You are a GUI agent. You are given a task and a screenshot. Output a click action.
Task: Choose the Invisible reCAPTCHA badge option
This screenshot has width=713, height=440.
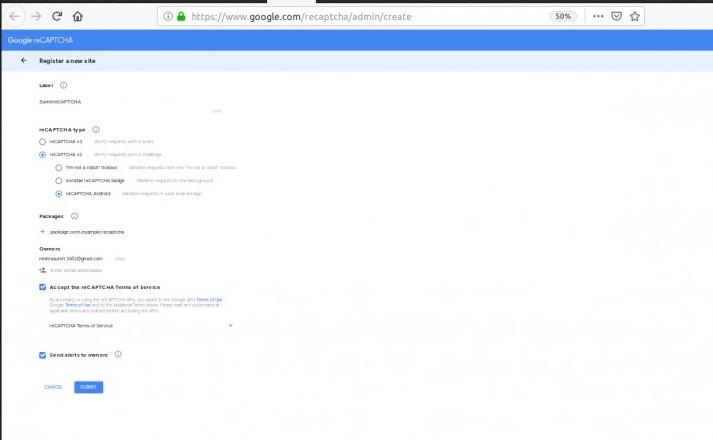point(59,180)
